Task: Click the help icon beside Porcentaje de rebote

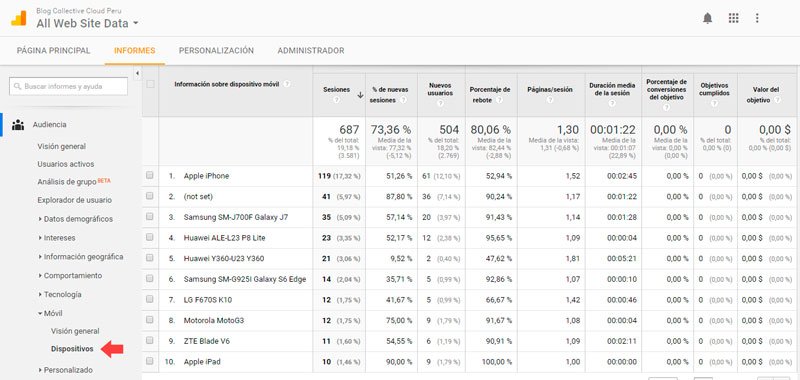Action: click(x=499, y=100)
